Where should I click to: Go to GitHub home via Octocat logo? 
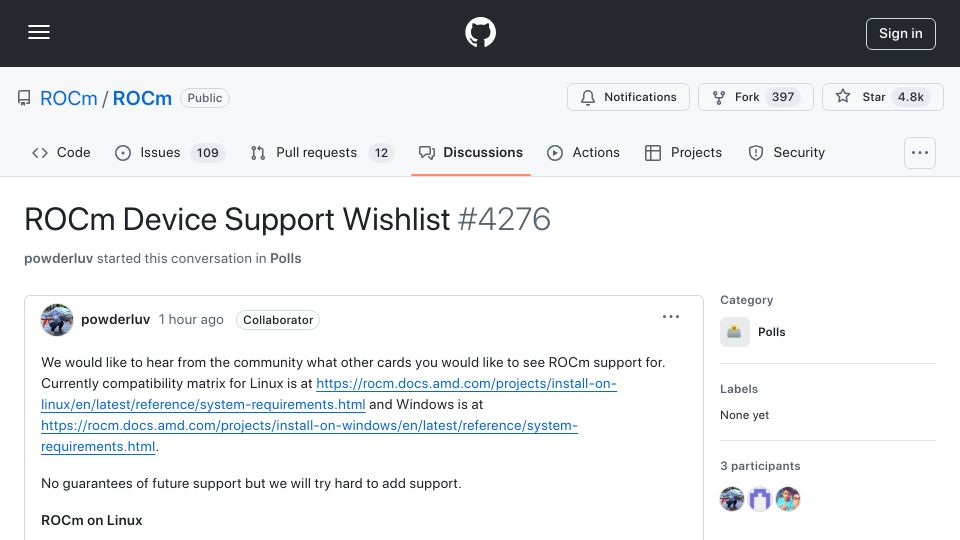pyautogui.click(x=480, y=32)
